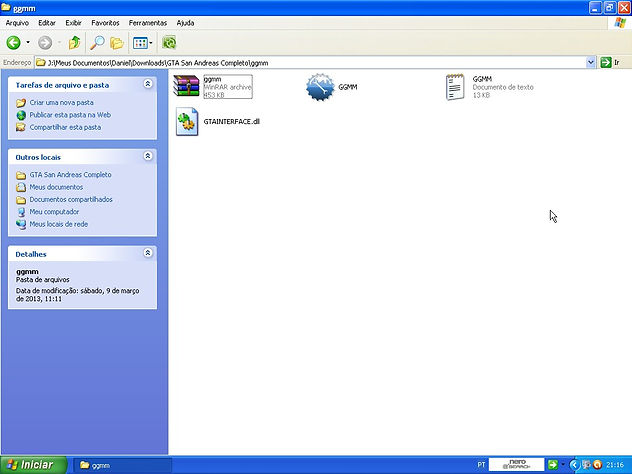The image size is (632, 474).
Task: Click Publicar esta pasta na Web
Action: point(70,115)
